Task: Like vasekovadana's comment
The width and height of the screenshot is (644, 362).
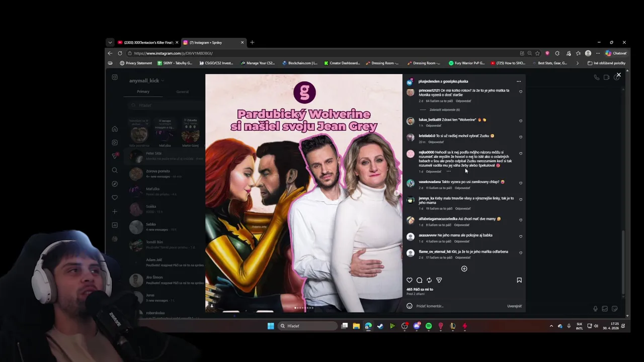Action: [521, 183]
